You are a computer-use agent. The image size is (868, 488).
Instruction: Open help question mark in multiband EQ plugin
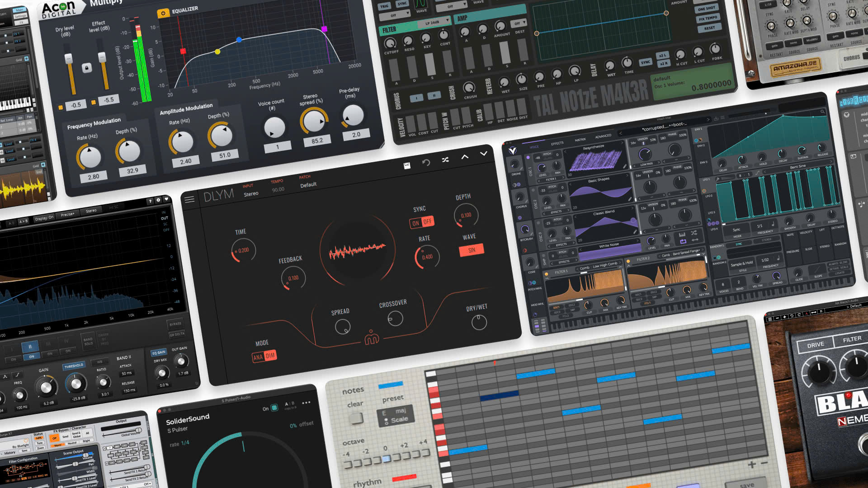click(150, 202)
